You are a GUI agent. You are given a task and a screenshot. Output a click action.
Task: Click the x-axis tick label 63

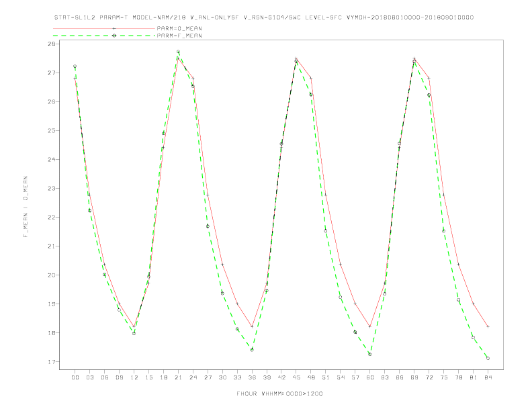click(385, 377)
